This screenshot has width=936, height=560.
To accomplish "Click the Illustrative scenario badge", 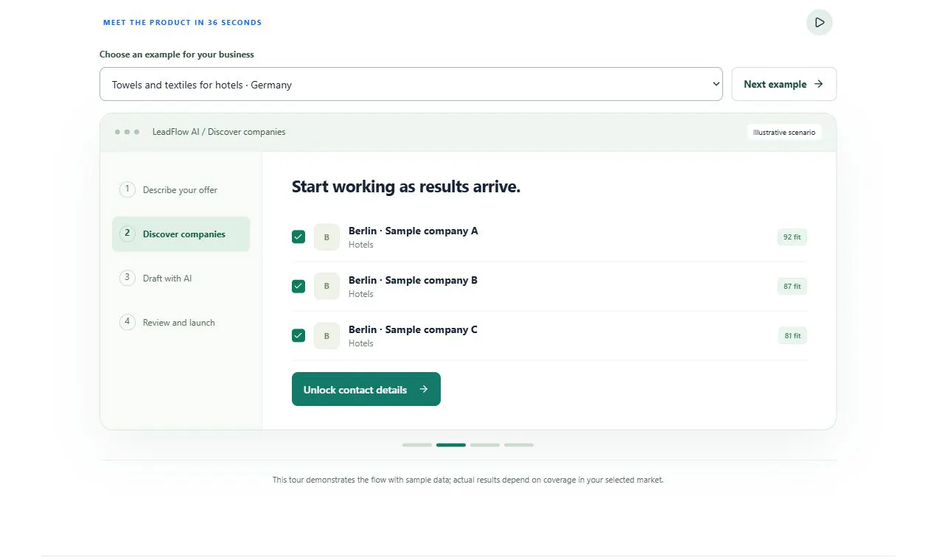I will 784,133.
